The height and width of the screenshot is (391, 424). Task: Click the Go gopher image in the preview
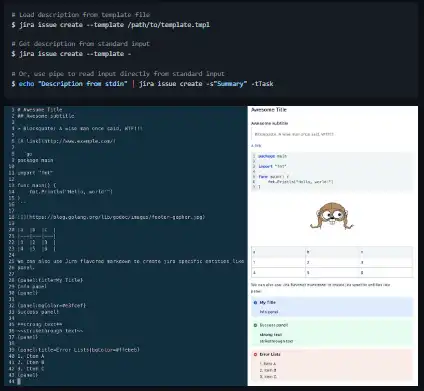(331, 216)
